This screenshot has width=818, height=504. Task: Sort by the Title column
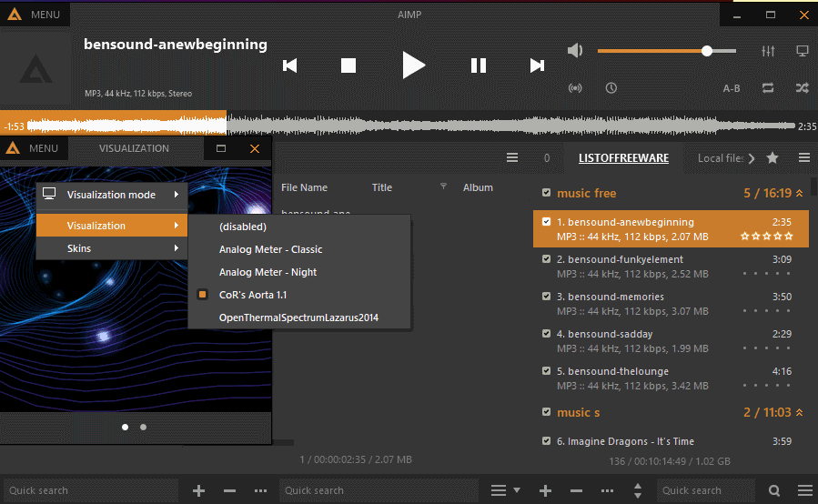pyautogui.click(x=382, y=187)
